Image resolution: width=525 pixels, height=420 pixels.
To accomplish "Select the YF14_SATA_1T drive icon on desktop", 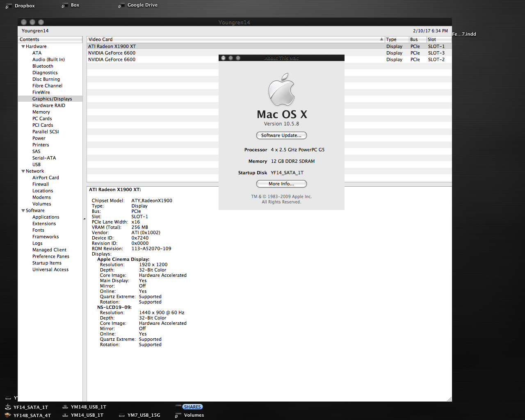I will click(x=8, y=407).
